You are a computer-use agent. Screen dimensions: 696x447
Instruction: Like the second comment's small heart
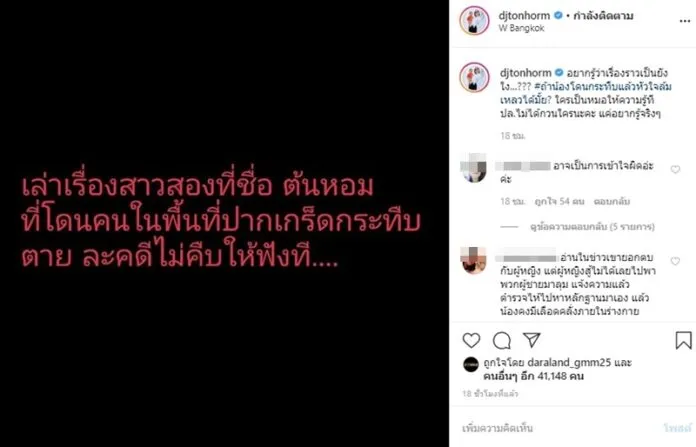(675, 261)
